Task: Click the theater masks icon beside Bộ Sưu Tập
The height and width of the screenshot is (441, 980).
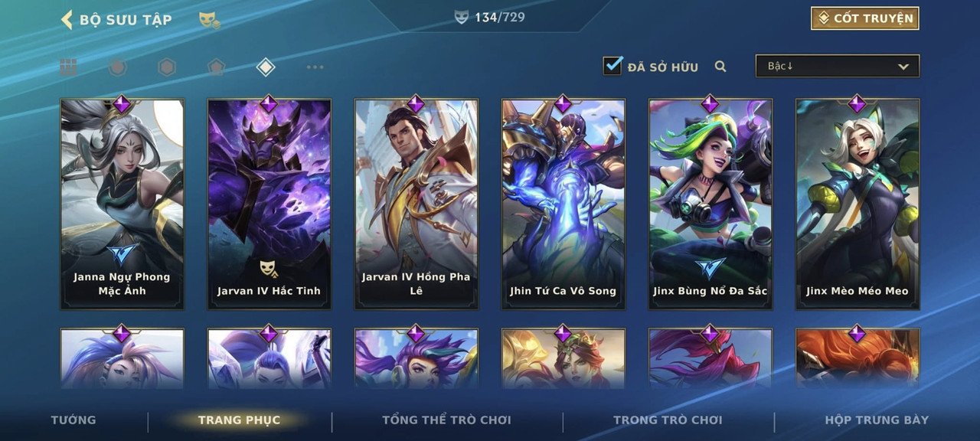Action: click(x=209, y=21)
